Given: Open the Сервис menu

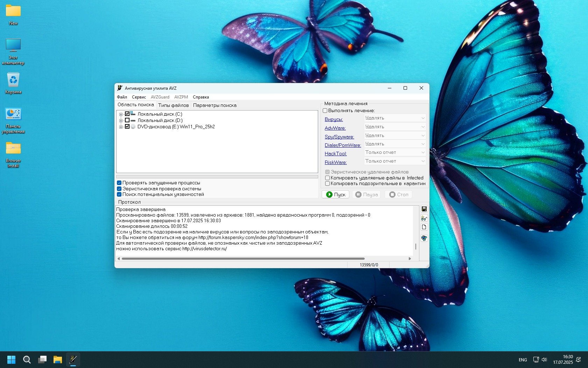Looking at the screenshot, I should pyautogui.click(x=139, y=97).
